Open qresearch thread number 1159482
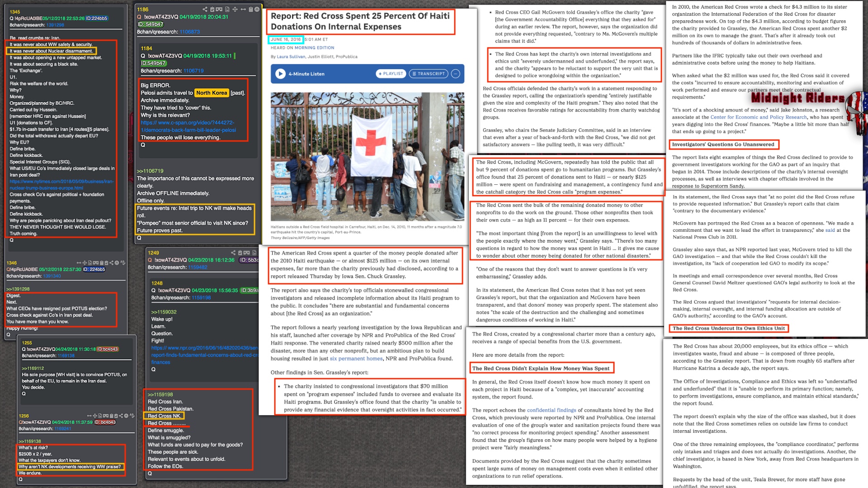This screenshot has height=488, width=868. [x=198, y=267]
